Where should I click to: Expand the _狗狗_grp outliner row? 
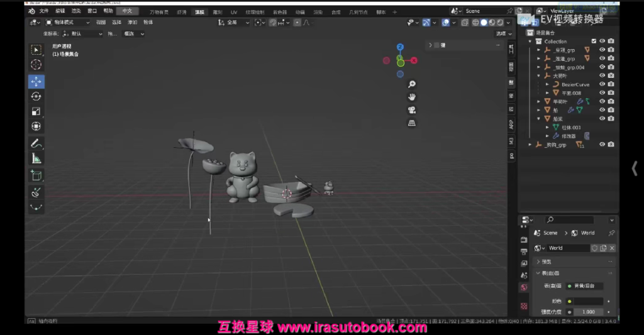(530, 145)
